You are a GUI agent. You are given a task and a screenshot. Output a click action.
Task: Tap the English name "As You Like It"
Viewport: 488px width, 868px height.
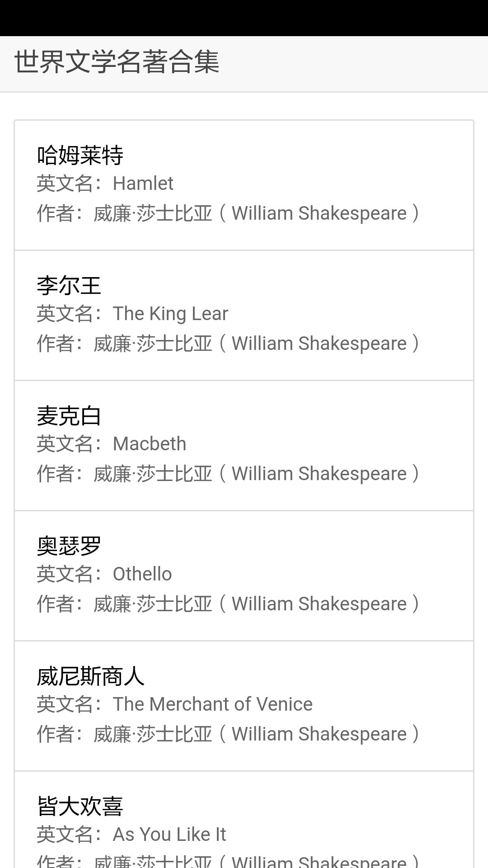(x=169, y=835)
